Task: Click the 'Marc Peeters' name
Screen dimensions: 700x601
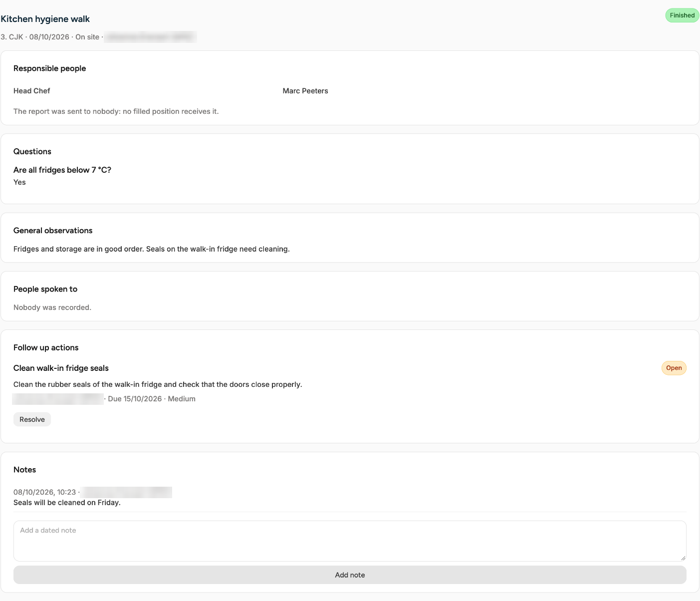Action: pyautogui.click(x=305, y=91)
